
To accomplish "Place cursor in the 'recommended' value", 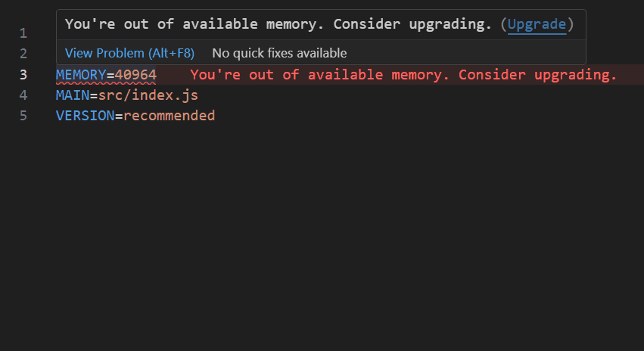I will [x=169, y=116].
